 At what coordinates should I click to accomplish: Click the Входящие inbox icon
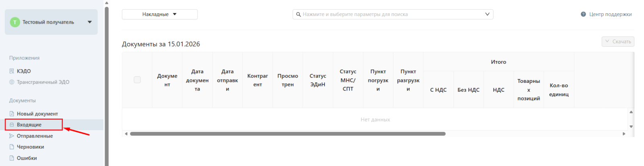(x=12, y=125)
